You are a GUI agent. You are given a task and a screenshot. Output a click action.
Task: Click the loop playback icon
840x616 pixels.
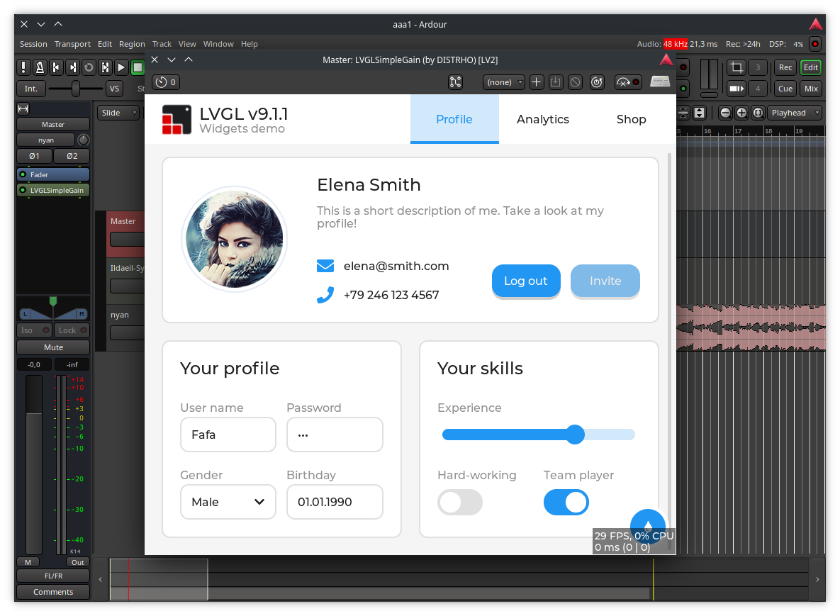pos(89,67)
